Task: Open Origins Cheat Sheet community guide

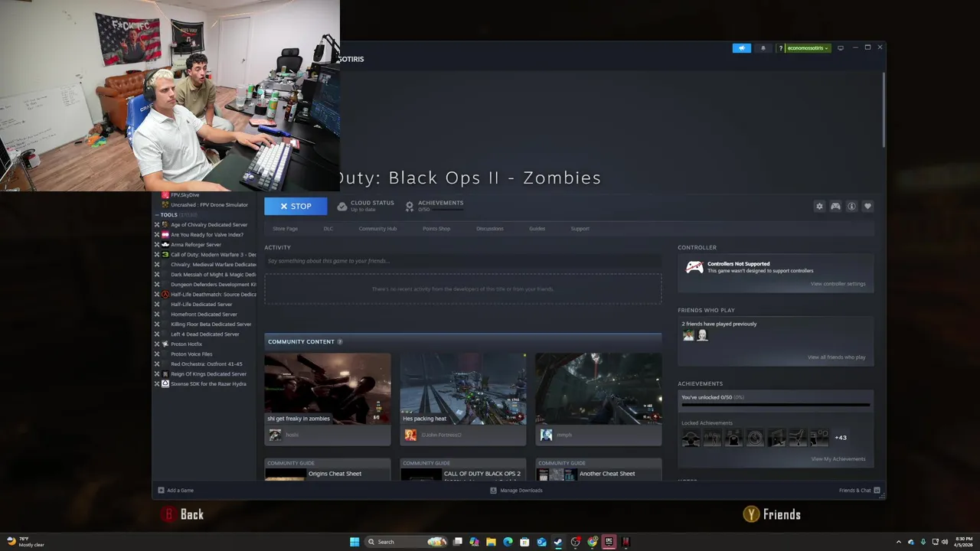Action: [328, 470]
